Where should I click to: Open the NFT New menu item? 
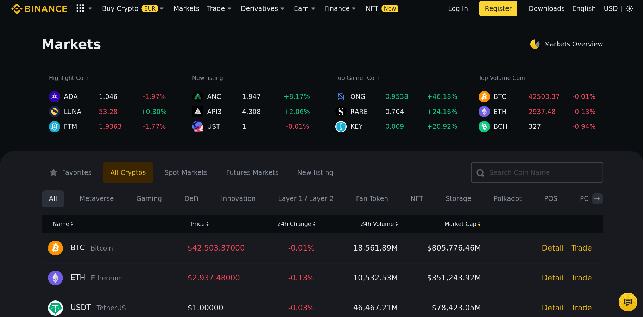pos(382,8)
